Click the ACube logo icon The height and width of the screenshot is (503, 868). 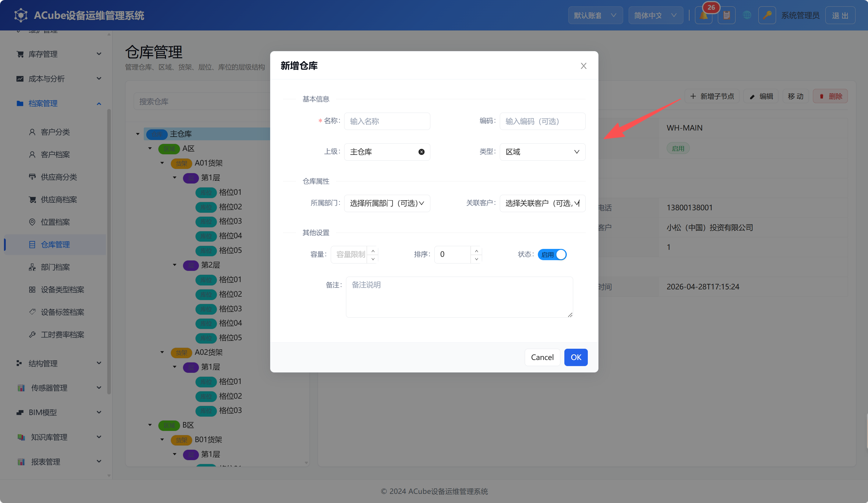click(x=21, y=16)
